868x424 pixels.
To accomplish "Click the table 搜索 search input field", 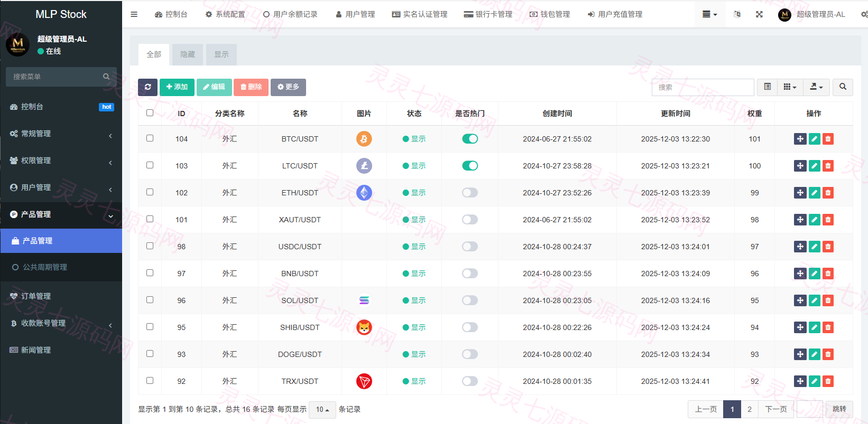I will click(x=703, y=87).
